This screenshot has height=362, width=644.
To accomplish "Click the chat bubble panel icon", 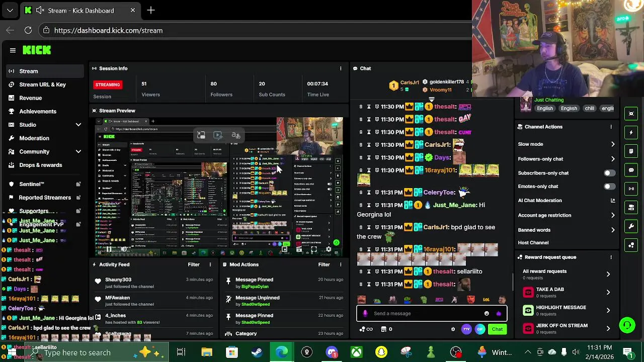I will (x=631, y=170).
